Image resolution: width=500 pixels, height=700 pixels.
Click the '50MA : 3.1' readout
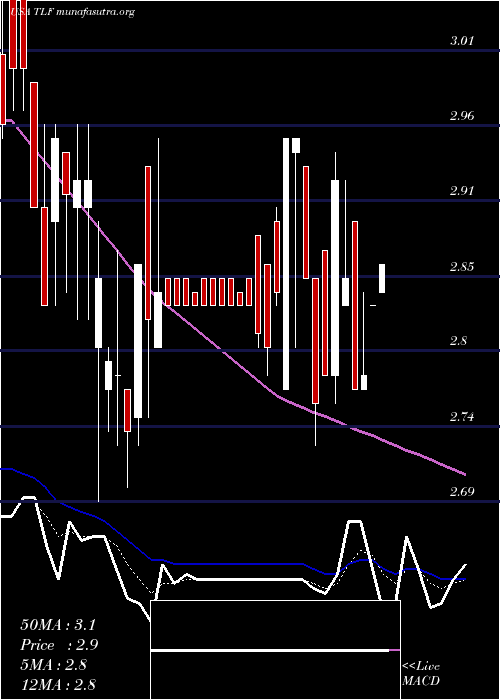pos(58,625)
